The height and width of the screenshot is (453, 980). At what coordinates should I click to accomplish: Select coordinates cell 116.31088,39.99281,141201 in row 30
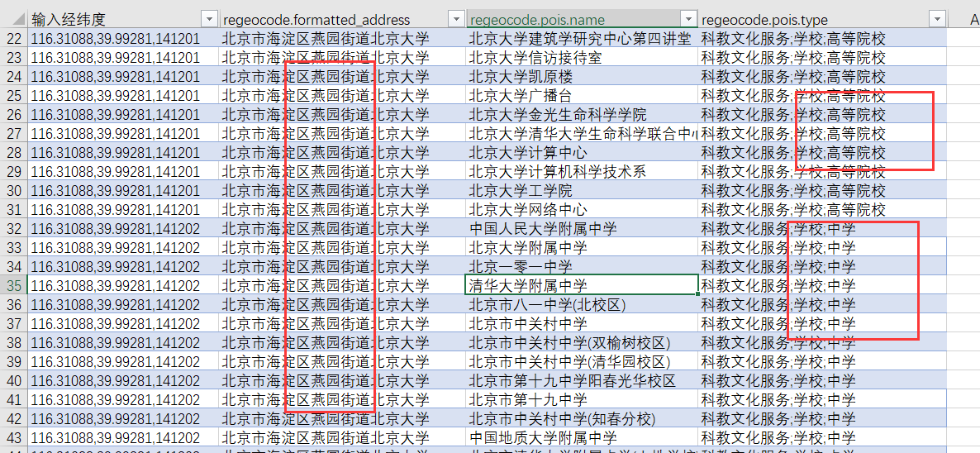point(125,191)
